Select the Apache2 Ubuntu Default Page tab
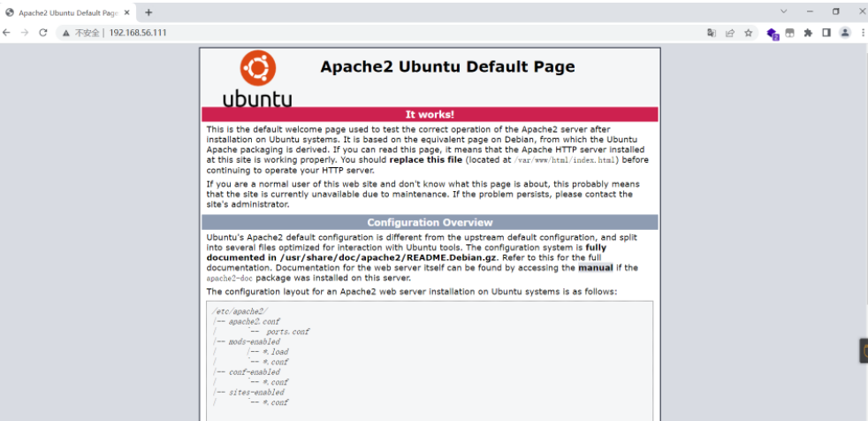This screenshot has width=868, height=421. (x=69, y=12)
